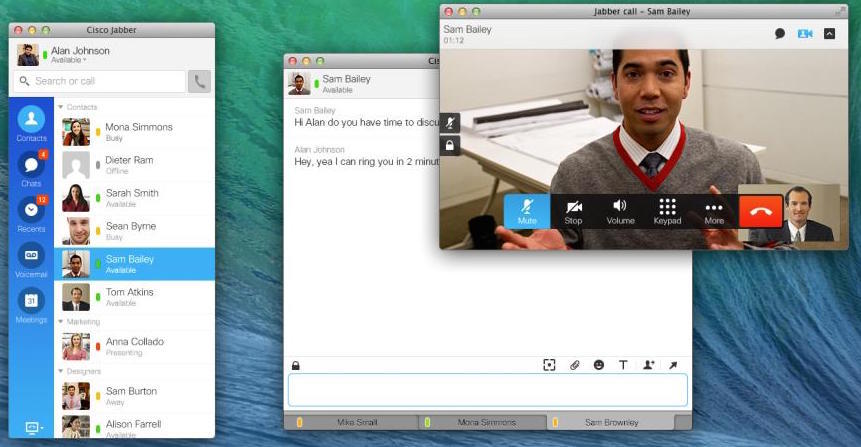This screenshot has width=861, height=447.
Task: Click the video camera icon in call header
Action: tap(805, 33)
